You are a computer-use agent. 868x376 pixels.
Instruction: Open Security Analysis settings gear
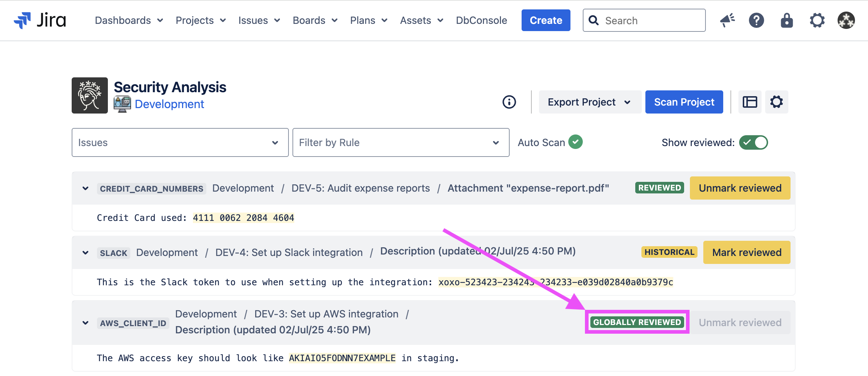[x=776, y=102]
